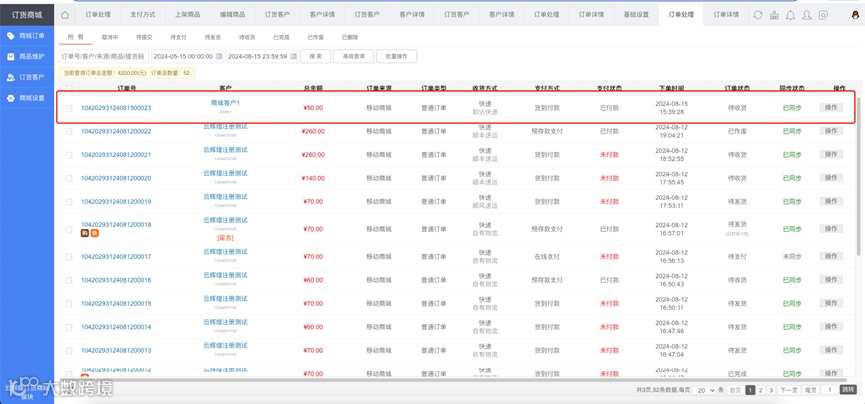
Task: Open the 20 per page dropdown
Action: [x=704, y=390]
